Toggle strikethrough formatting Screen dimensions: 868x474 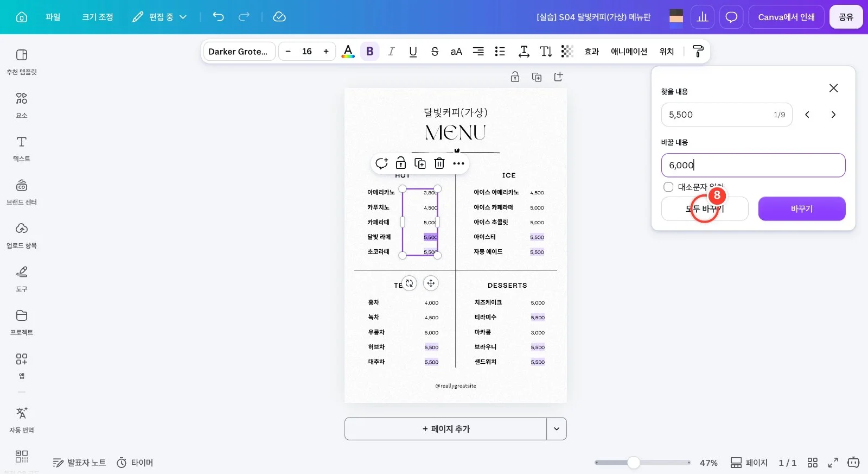coord(435,51)
